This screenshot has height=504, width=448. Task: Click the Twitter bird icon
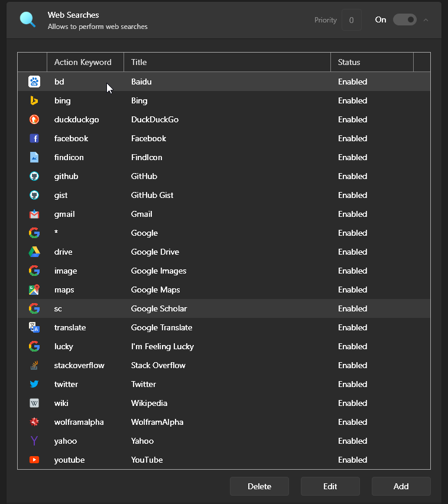pyautogui.click(x=34, y=384)
